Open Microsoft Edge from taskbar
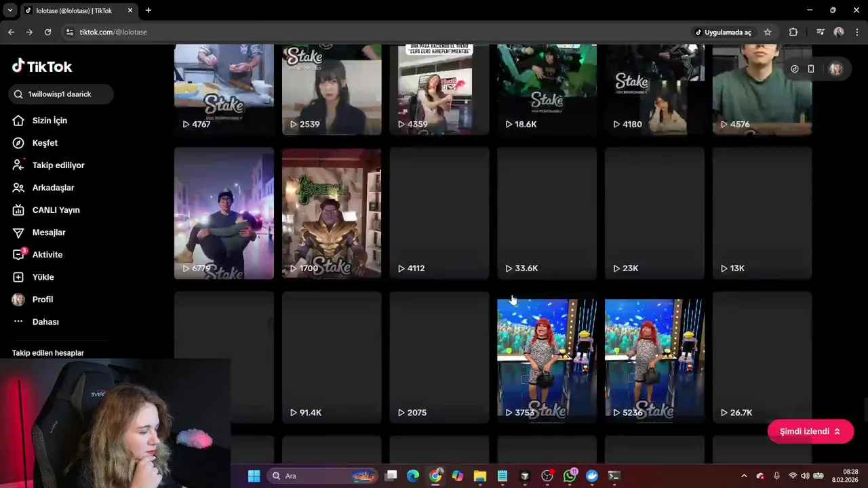This screenshot has width=868, height=488. [413, 476]
